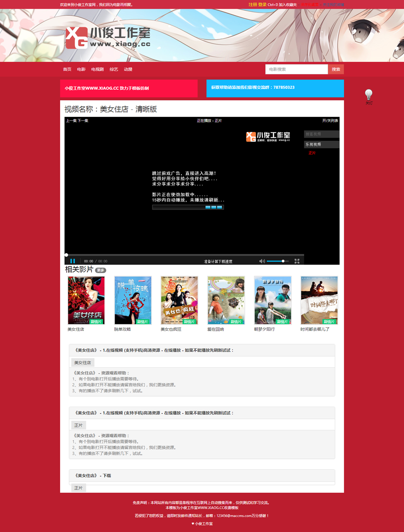Click the 更多 badge beside 相关影片
404x532 pixels.
coord(101,270)
